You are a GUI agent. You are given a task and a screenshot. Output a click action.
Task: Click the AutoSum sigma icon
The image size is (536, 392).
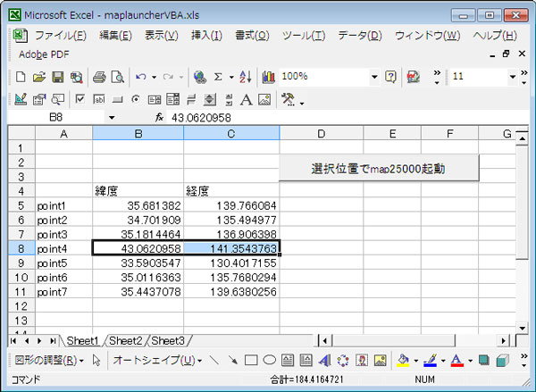(x=218, y=77)
